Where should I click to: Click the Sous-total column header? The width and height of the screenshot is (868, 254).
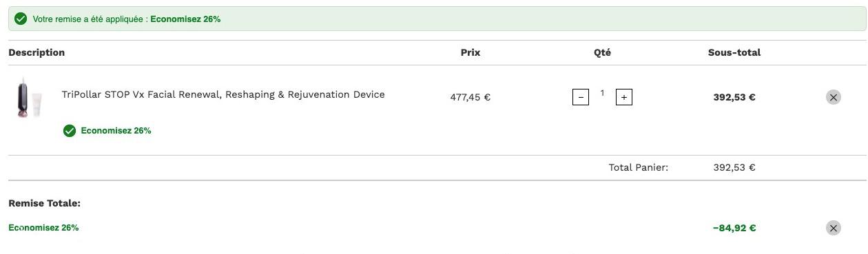[x=734, y=52]
